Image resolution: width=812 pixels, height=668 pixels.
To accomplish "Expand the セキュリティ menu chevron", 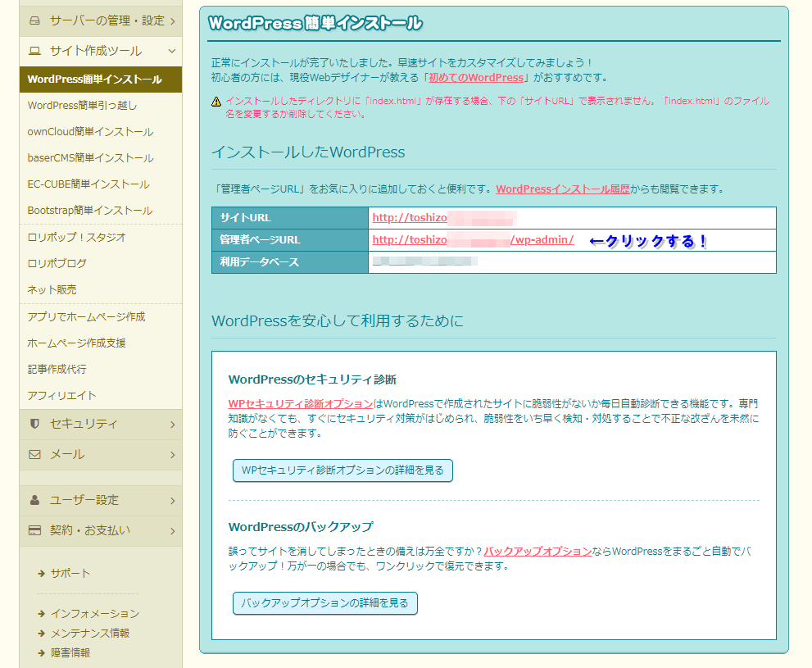I will (x=172, y=424).
